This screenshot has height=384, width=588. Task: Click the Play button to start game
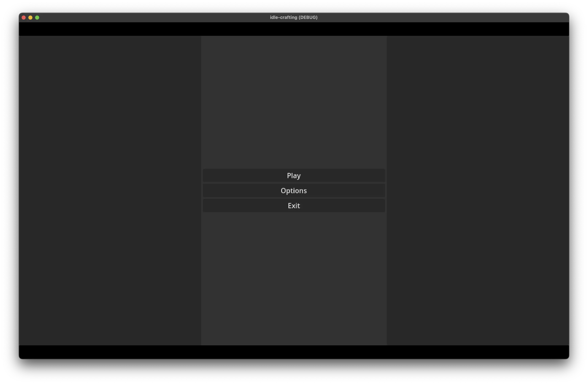tap(294, 175)
